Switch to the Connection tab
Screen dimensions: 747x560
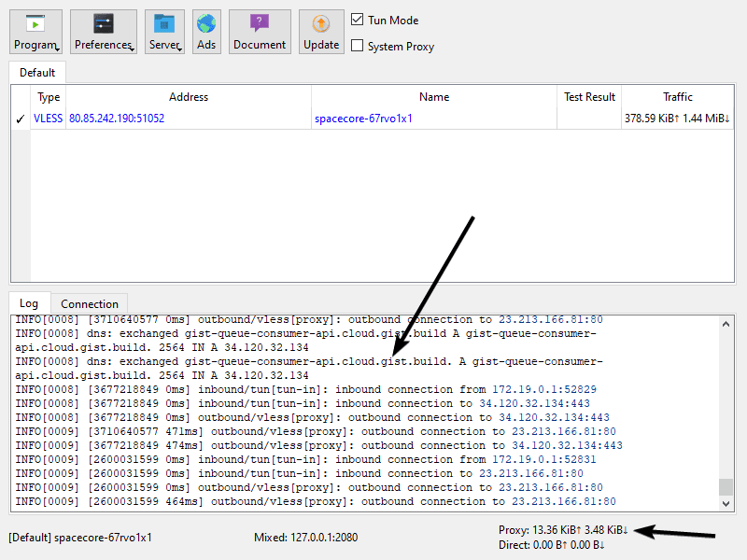pos(90,303)
